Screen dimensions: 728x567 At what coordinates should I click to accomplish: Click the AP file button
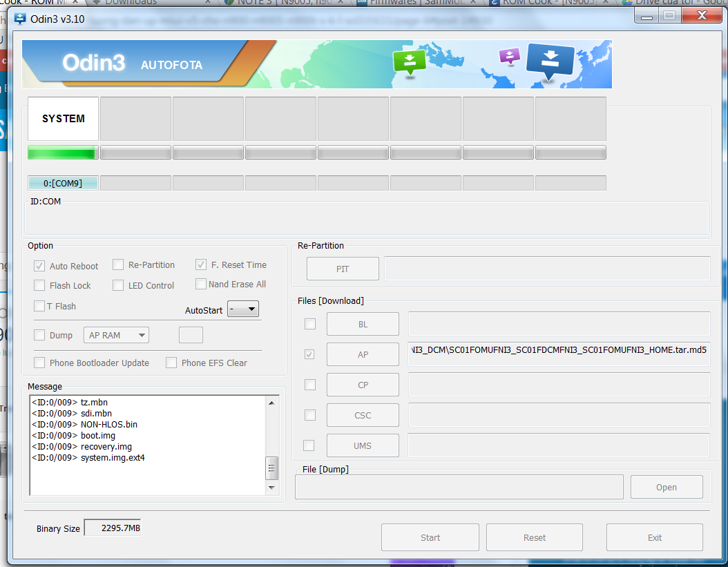pyautogui.click(x=363, y=354)
